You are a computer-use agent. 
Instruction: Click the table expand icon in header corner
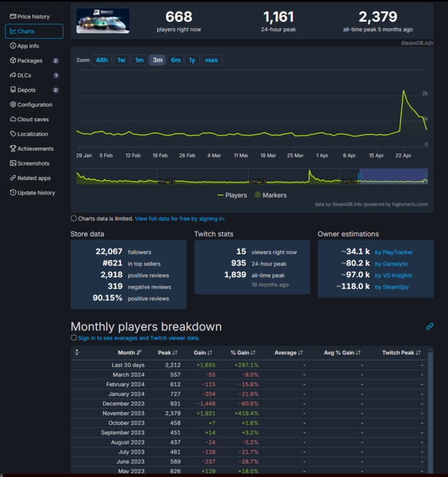[77, 352]
